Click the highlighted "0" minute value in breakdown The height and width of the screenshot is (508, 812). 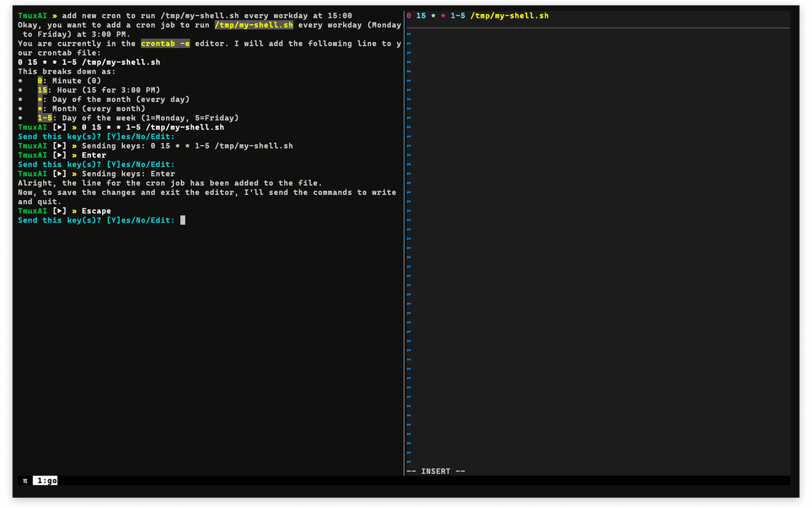[40, 81]
